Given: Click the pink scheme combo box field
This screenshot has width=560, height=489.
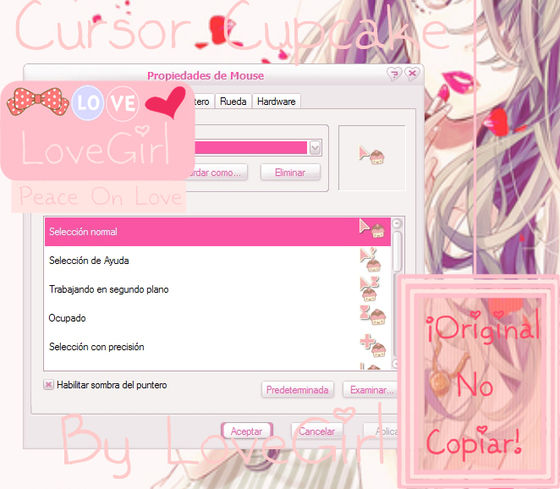Looking at the screenshot, I should (x=257, y=148).
